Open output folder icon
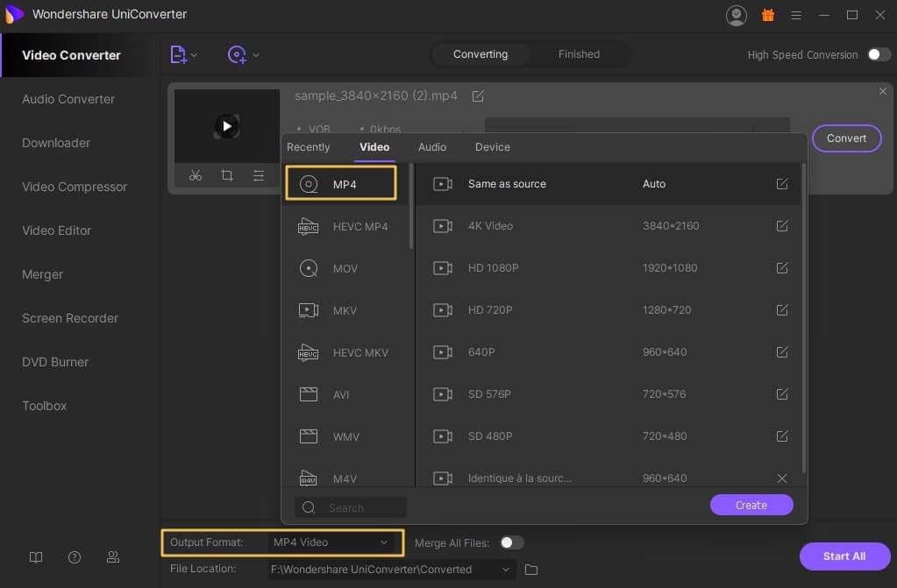The image size is (897, 588). pos(531,570)
